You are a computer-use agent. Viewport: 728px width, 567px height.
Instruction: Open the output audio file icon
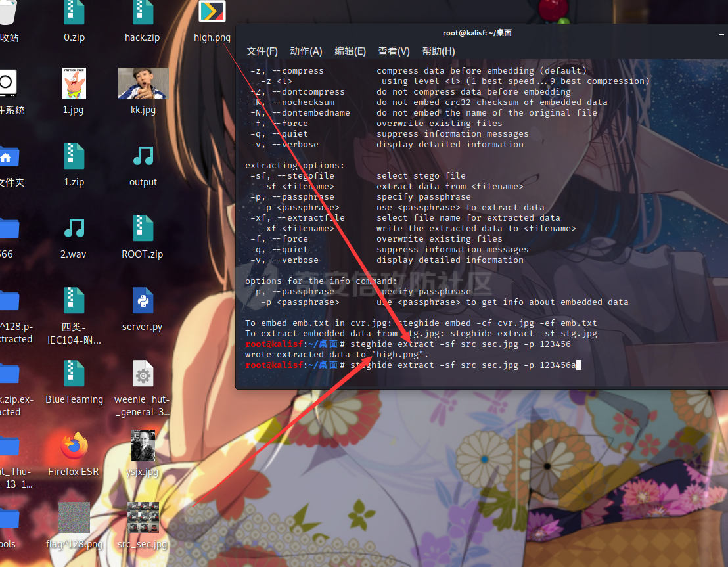pyautogui.click(x=143, y=156)
